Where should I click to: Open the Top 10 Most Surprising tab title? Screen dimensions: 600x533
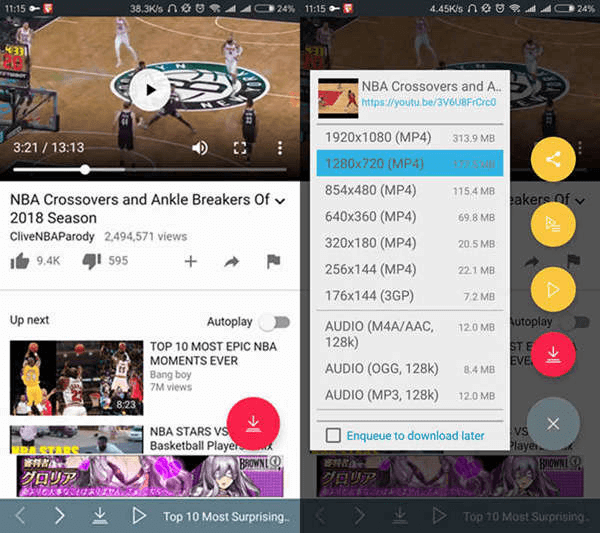(226, 517)
